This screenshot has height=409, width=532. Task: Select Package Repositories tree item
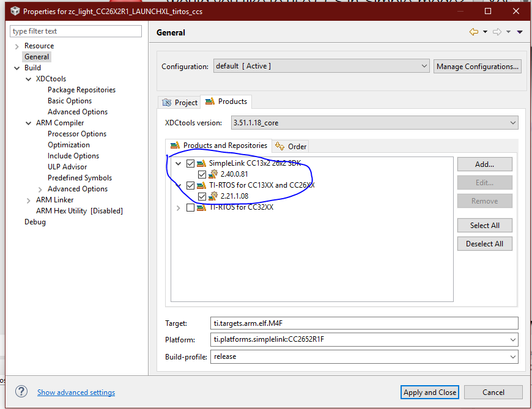point(81,90)
